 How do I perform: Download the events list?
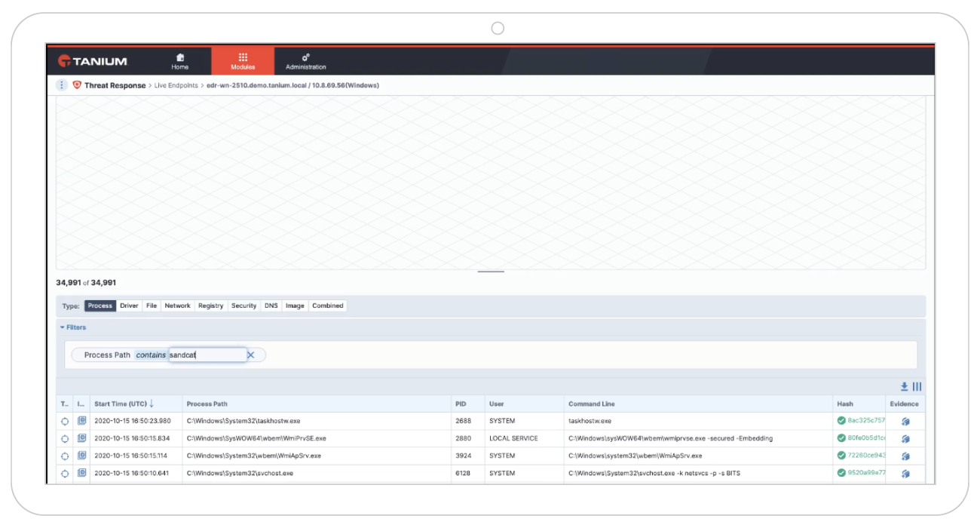click(905, 386)
